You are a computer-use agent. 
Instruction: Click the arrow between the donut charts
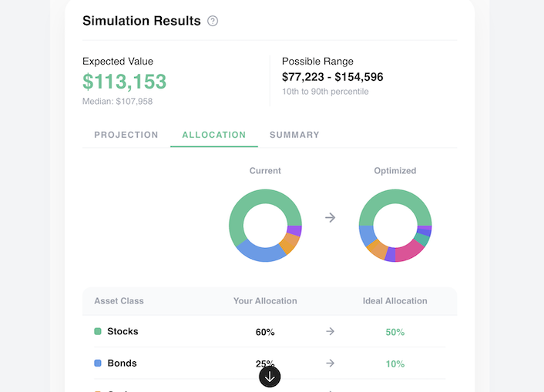click(330, 218)
